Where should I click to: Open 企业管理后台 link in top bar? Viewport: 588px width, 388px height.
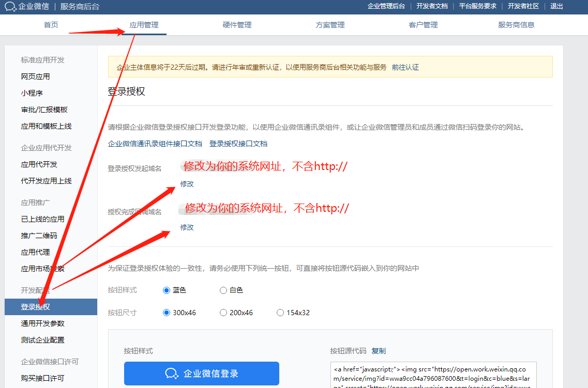pos(386,6)
